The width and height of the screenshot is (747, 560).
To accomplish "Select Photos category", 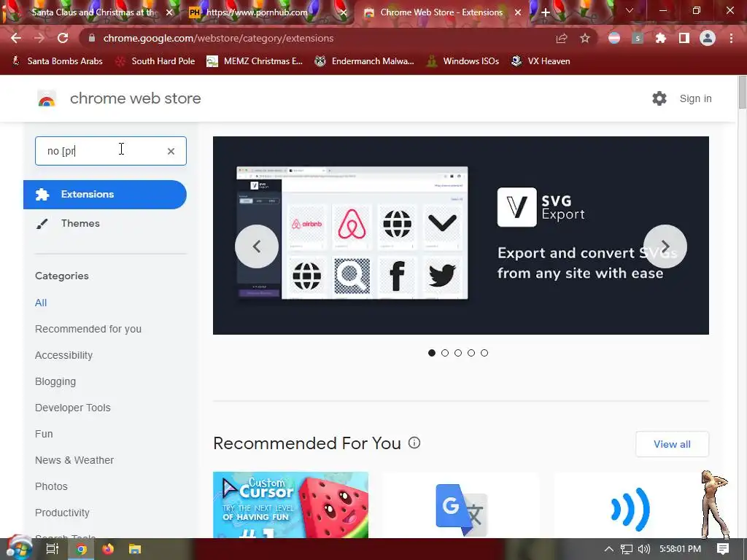I will pyautogui.click(x=52, y=486).
